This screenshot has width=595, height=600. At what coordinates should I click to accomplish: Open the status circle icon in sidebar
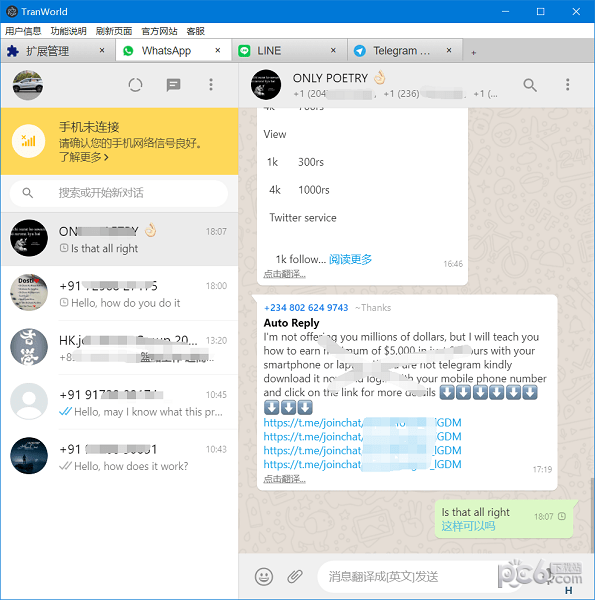click(x=135, y=85)
